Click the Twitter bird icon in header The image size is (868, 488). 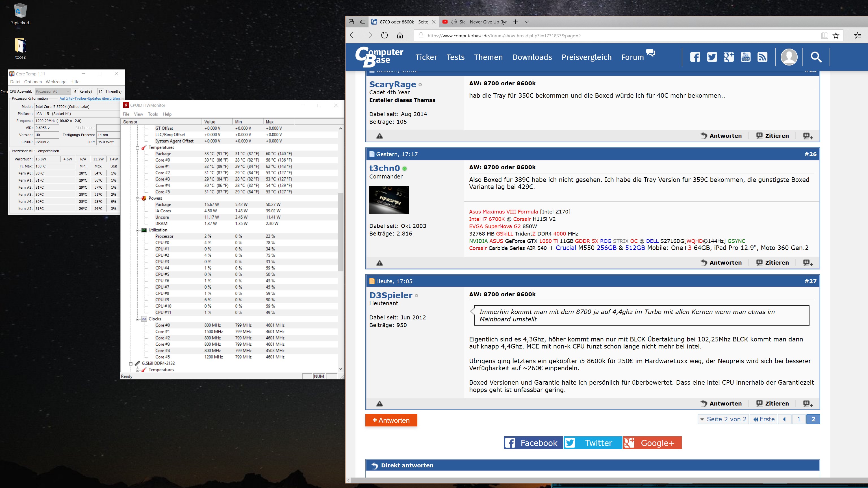pyautogui.click(x=712, y=57)
